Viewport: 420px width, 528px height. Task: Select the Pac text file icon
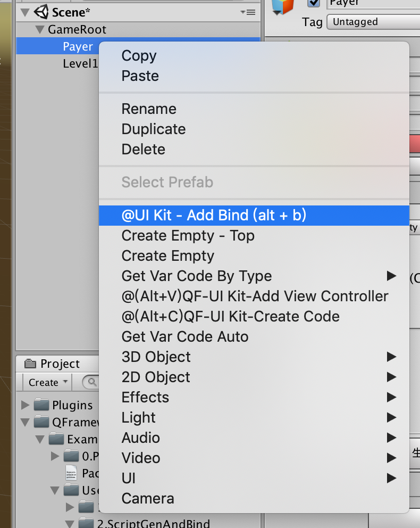[71, 473]
